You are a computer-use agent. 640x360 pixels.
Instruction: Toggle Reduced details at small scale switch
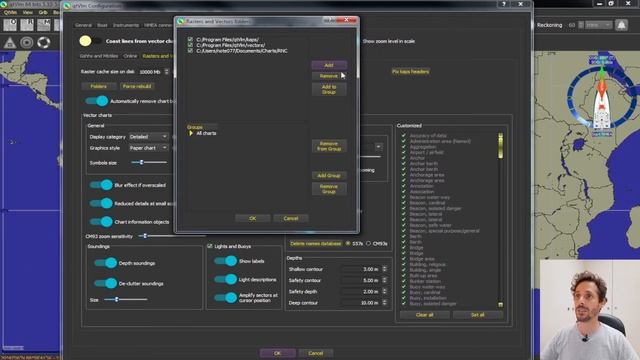point(101,203)
